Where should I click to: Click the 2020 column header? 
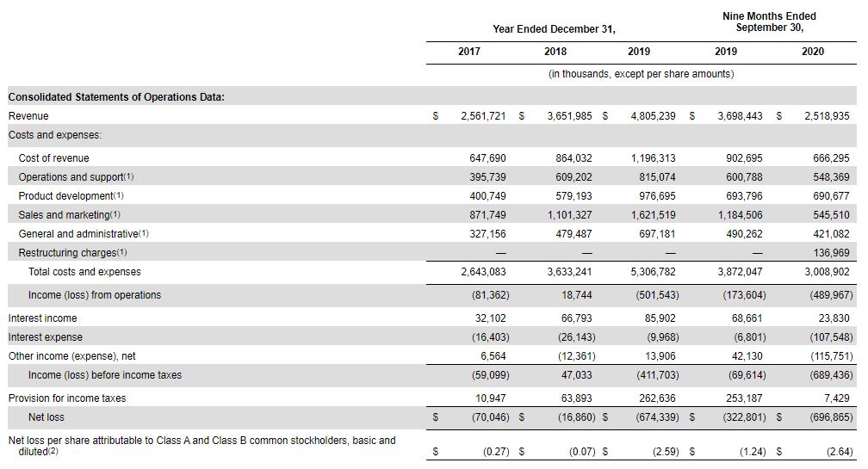coord(813,52)
